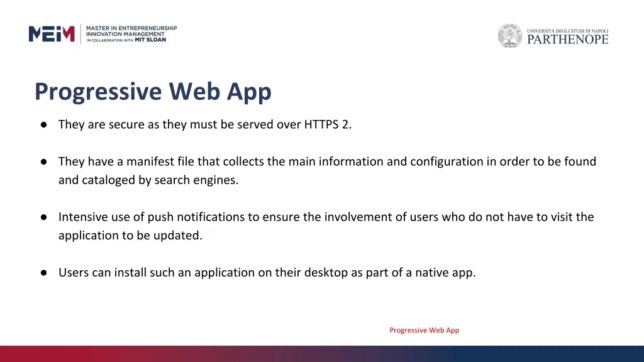Select the 'Progressive Web App' slide title

tap(153, 91)
